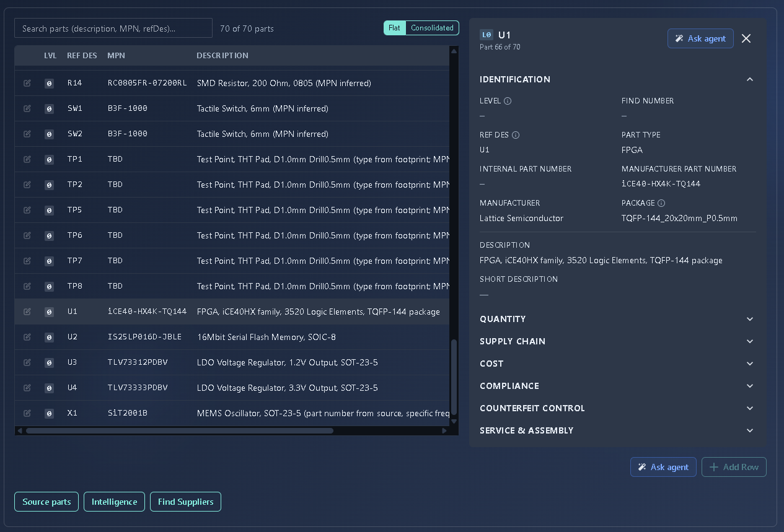Open the Source parts tab
This screenshot has height=532, width=784.
(46, 502)
